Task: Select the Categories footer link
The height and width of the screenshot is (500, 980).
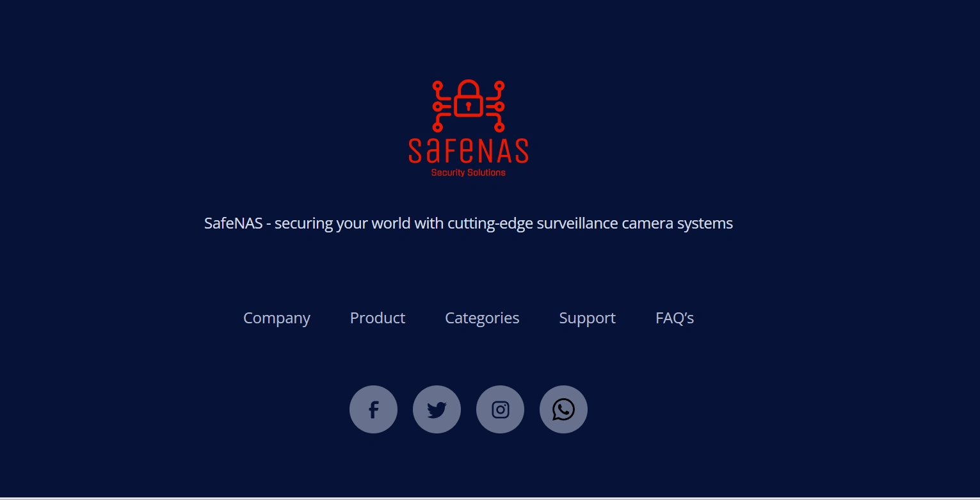Action: [x=482, y=318]
